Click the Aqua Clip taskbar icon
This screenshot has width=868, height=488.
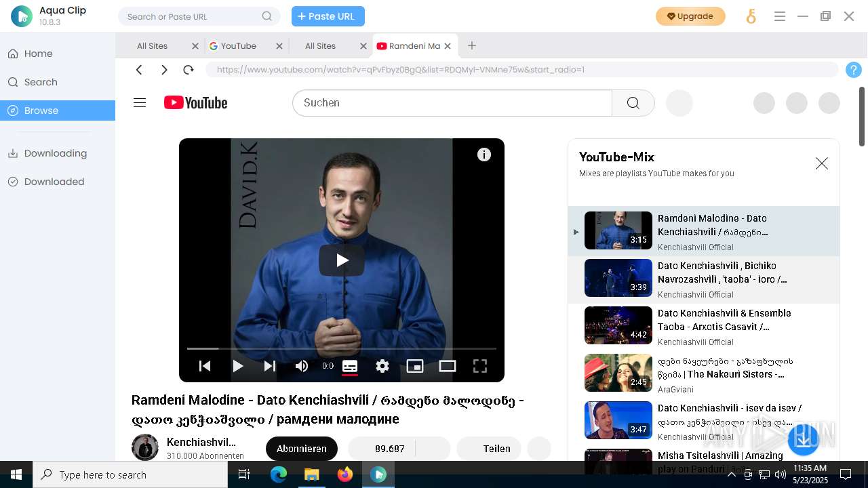[x=378, y=474]
